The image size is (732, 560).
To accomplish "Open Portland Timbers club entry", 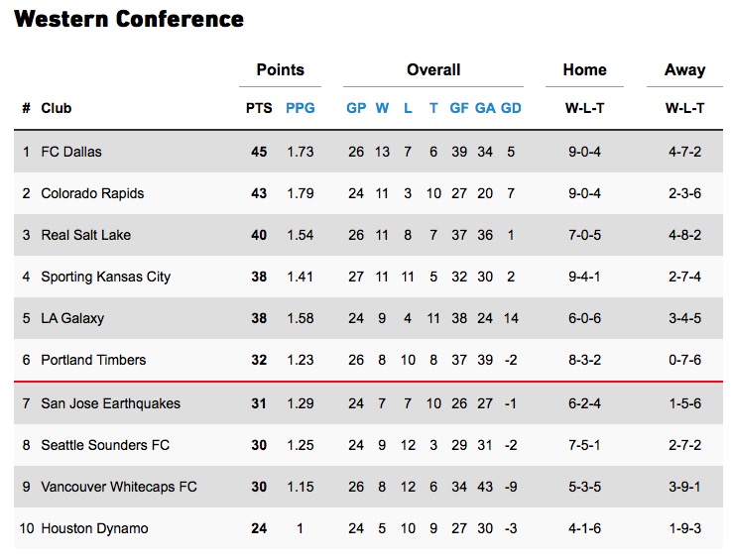I will tap(93, 360).
